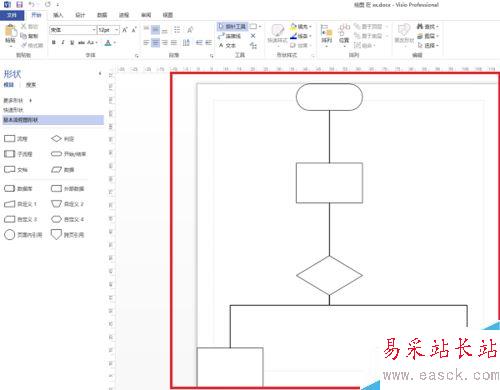Screen dimensions: 500x390
Task: Click the Font Color swatch button
Action: click(108, 43)
